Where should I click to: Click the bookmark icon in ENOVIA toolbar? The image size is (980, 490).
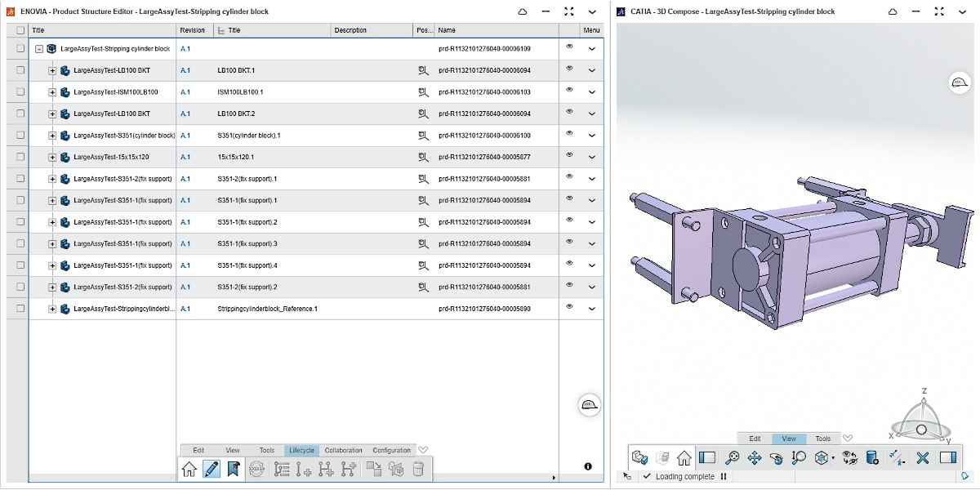pos(234,469)
